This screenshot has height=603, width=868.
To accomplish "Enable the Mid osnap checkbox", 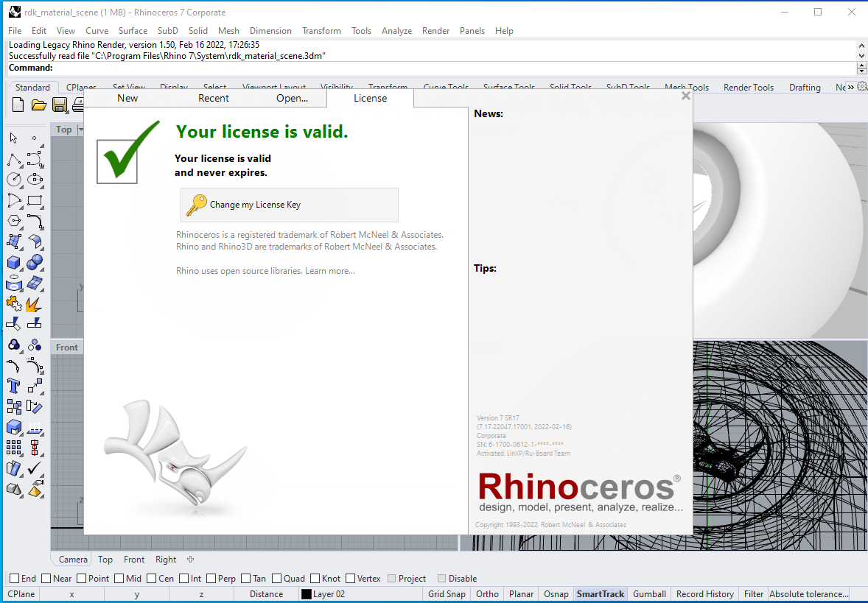I will click(x=119, y=579).
